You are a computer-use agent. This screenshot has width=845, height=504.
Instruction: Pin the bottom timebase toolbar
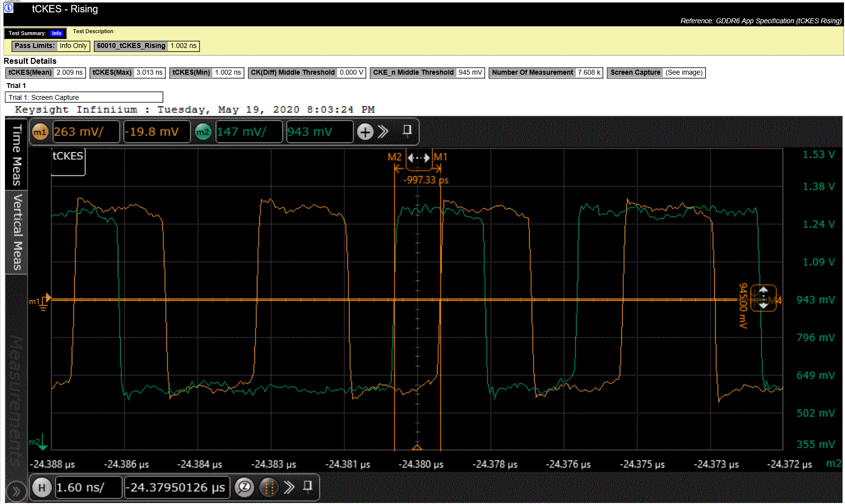308,487
